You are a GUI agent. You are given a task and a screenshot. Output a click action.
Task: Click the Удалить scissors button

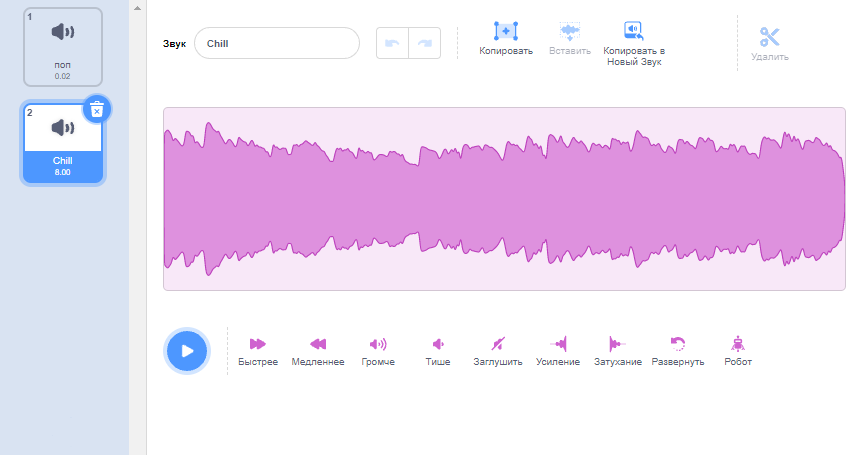pyautogui.click(x=769, y=43)
